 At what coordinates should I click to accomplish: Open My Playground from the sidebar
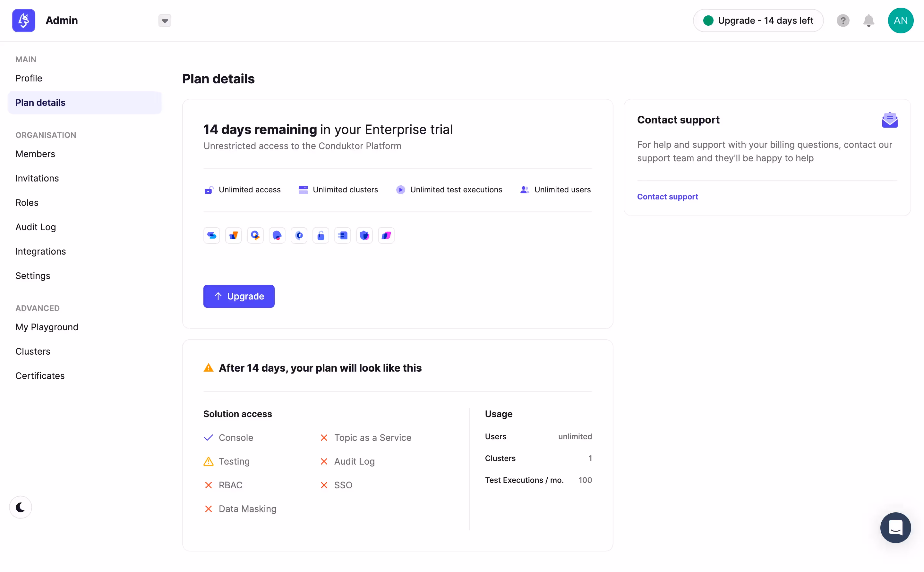click(x=47, y=327)
